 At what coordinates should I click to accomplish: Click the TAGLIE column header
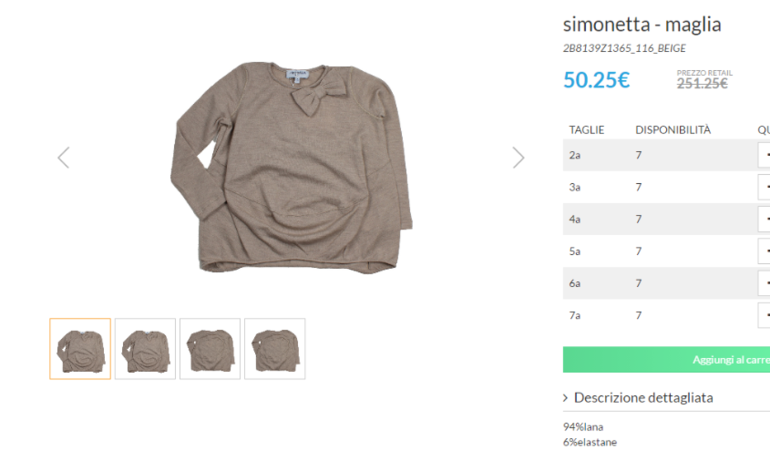click(x=587, y=130)
